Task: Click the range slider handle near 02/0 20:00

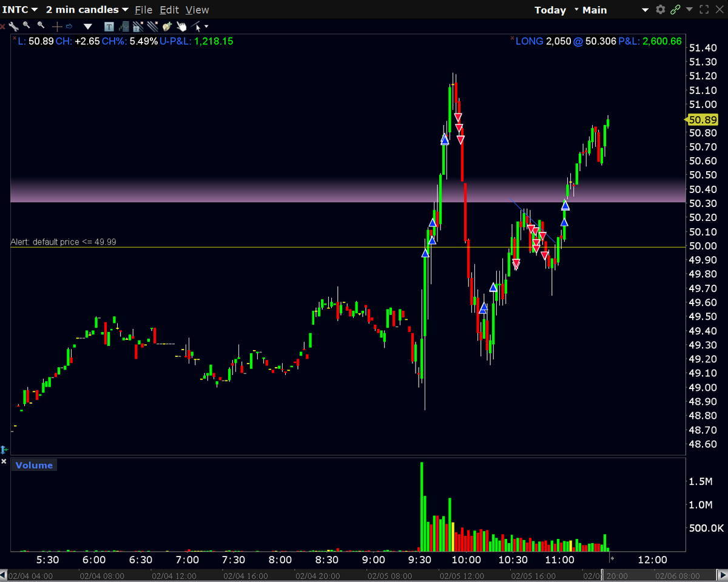Action: 602,575
